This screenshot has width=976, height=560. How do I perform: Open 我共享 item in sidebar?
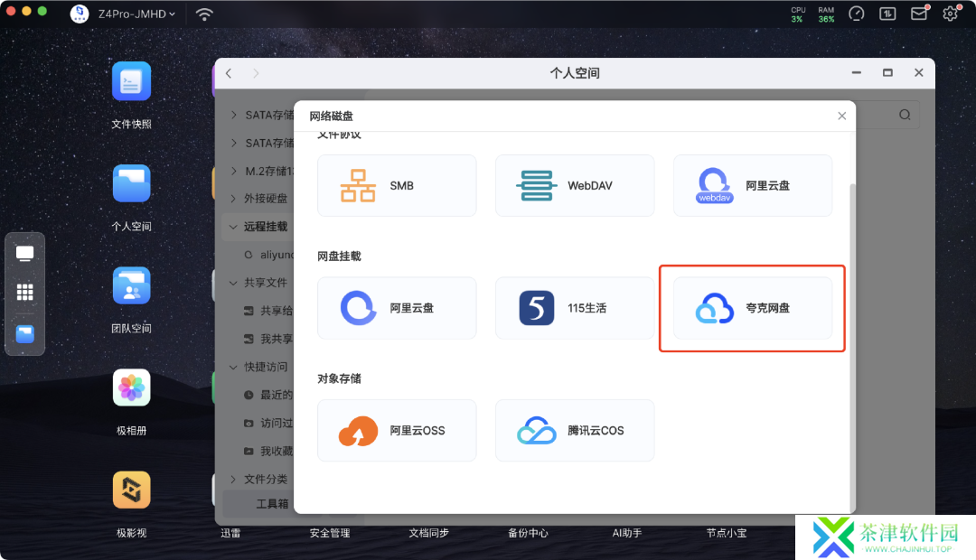coord(268,339)
